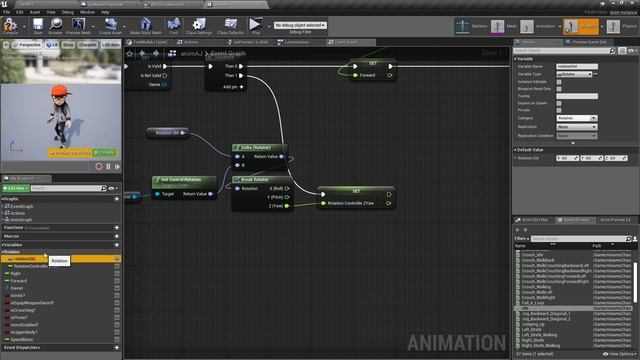Image resolution: width=640 pixels, height=360 pixels.
Task: Open the Replication dropdown
Action: (x=577, y=127)
